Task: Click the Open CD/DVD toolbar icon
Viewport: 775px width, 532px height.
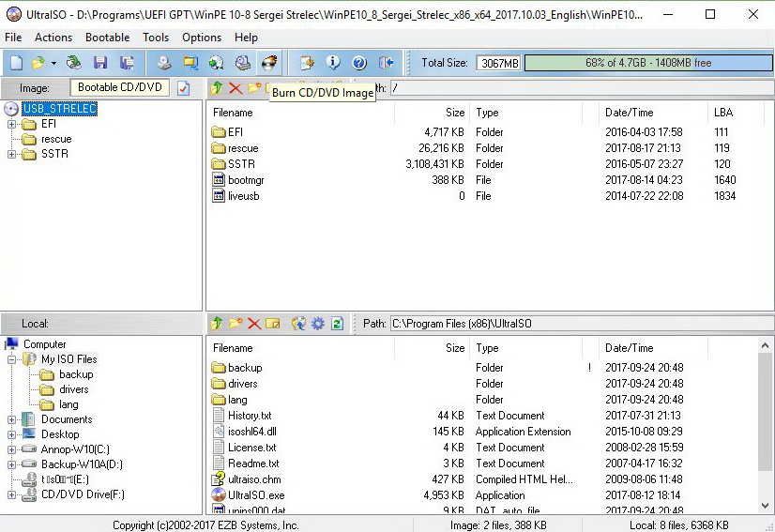Action: pos(74,63)
